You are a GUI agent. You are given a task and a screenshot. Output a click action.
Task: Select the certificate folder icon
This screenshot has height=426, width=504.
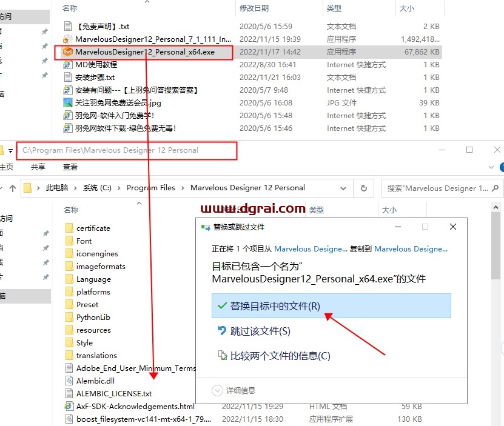[x=69, y=228]
